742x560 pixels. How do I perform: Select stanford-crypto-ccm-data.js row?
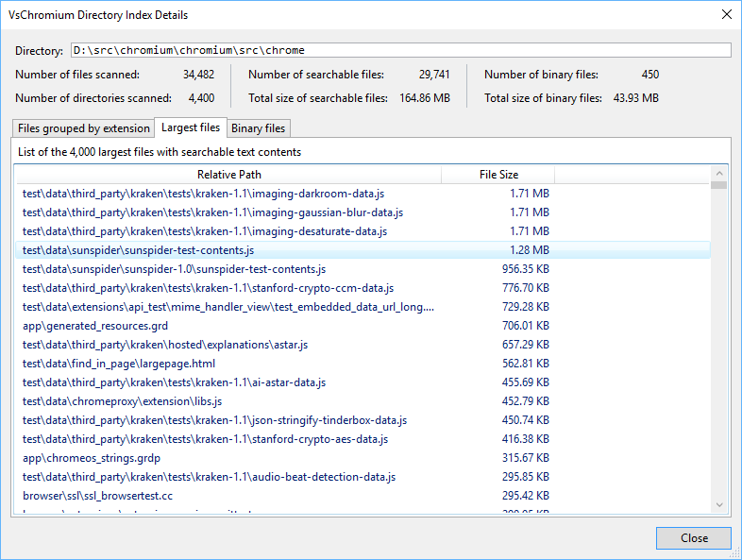pos(363,288)
